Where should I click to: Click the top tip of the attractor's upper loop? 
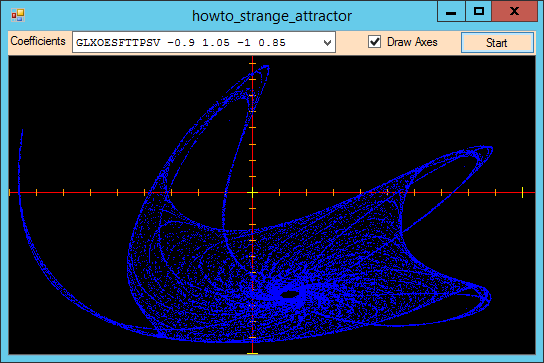tap(265, 66)
